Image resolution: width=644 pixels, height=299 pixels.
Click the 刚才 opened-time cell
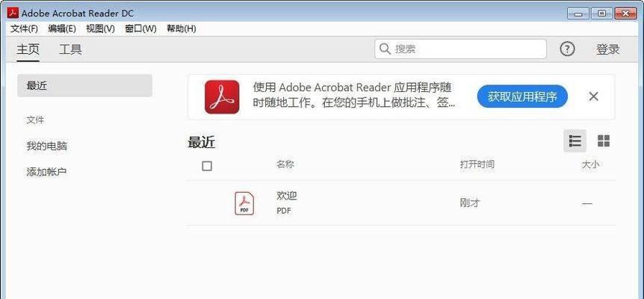click(469, 203)
